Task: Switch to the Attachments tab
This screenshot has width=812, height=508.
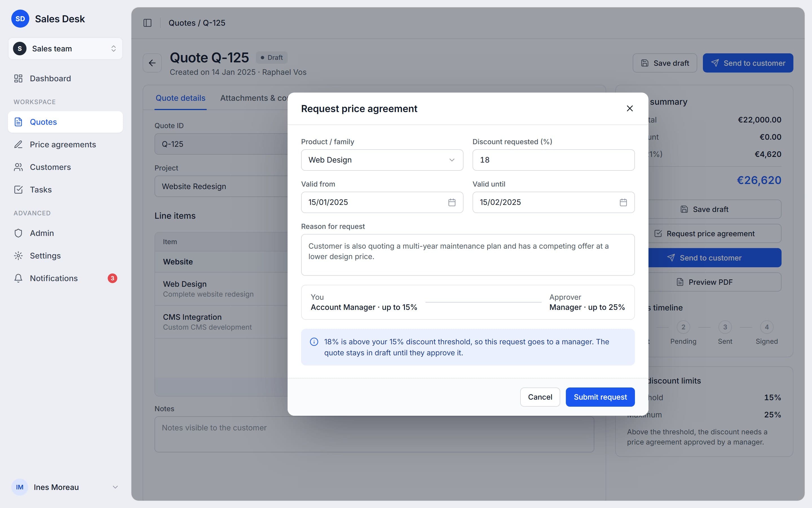Action: point(254,98)
